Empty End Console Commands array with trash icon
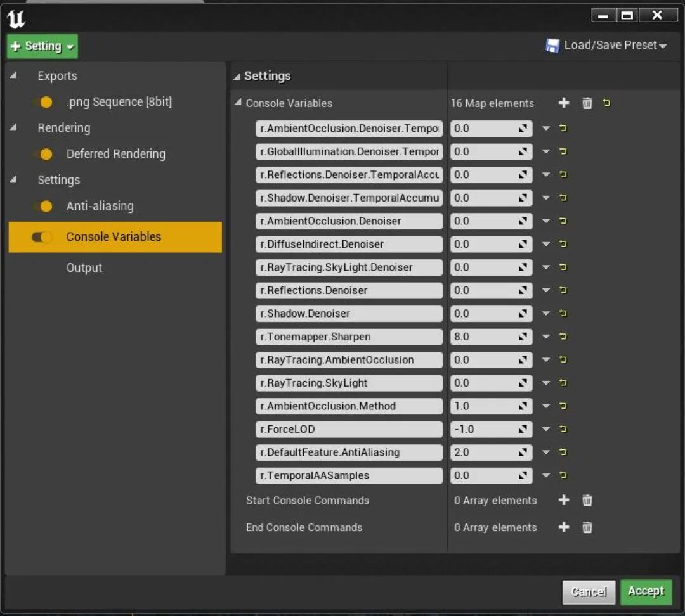Screen dimensions: 685x616 pos(587,527)
